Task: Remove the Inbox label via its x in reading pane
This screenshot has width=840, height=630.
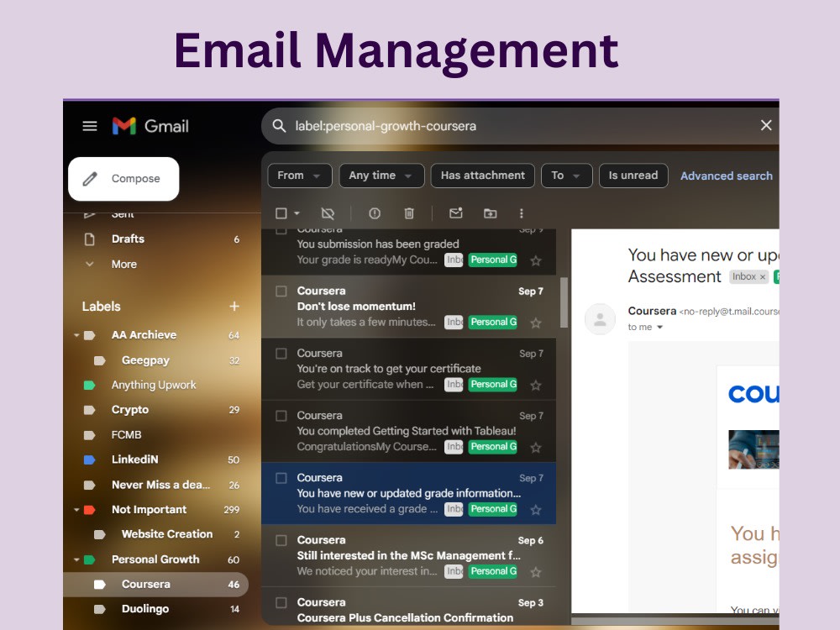Action: (763, 277)
